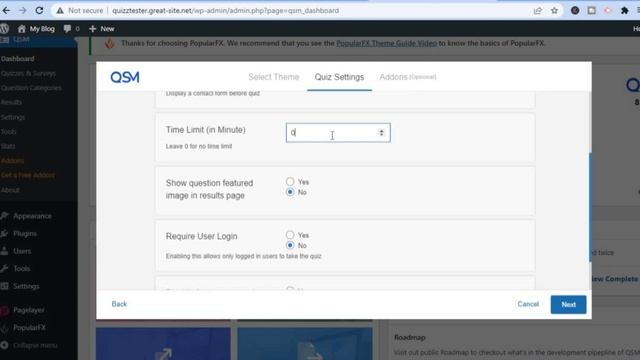Open Get a Free Addon item
This screenshot has height=360, width=640.
pos(28,175)
